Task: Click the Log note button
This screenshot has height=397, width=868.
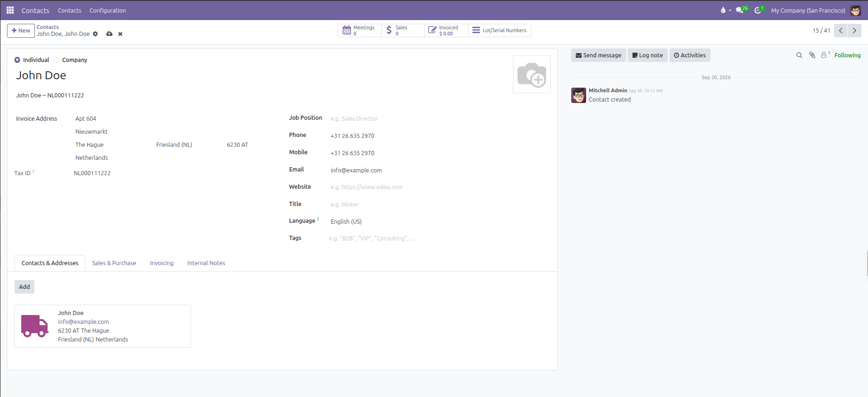Action: coord(648,55)
